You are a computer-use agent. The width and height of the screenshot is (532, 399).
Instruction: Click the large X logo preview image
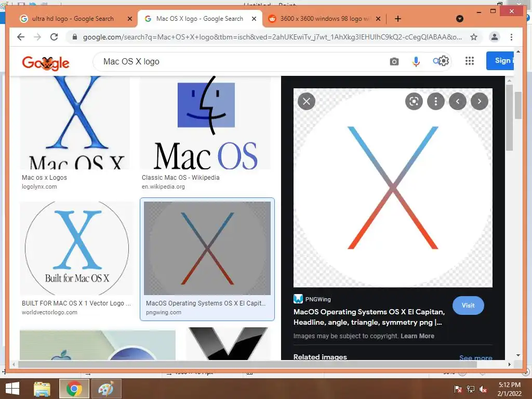393,188
